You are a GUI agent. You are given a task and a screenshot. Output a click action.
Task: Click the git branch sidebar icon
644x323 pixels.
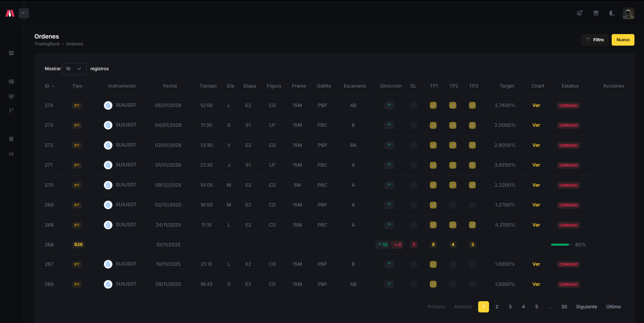coord(11,110)
